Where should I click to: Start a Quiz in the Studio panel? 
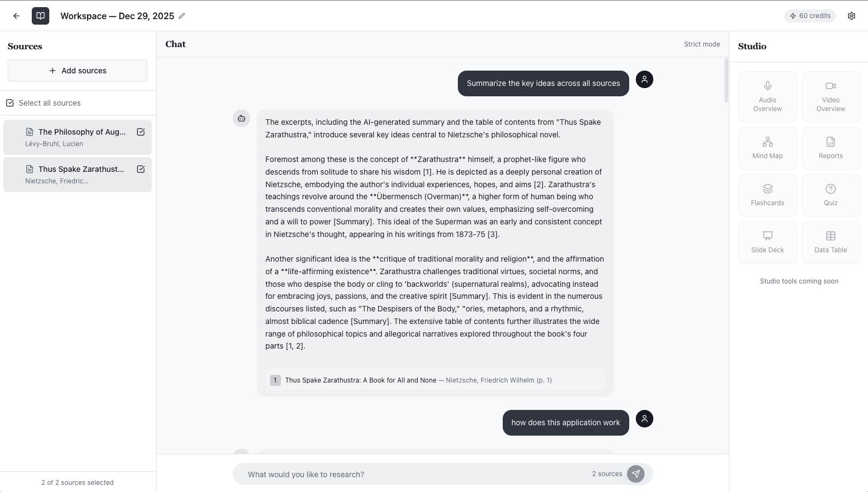point(830,195)
